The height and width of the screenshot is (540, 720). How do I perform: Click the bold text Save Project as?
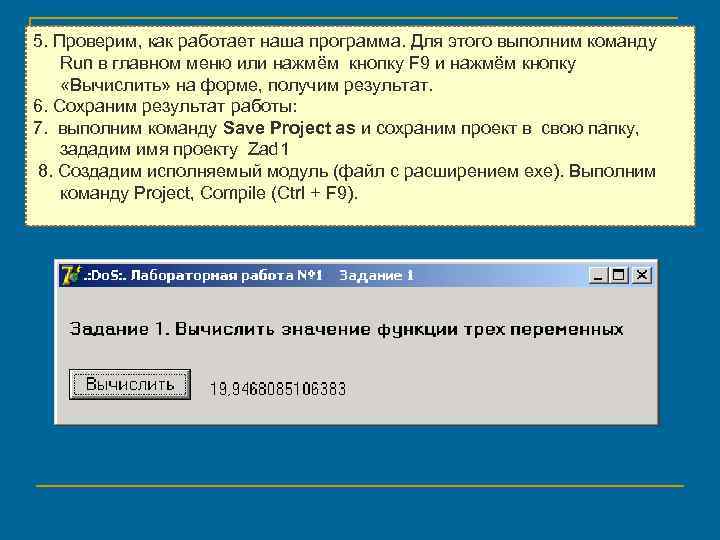[x=289, y=128]
